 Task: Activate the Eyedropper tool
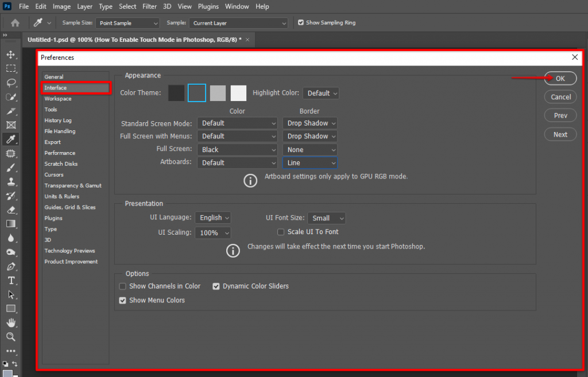(11, 139)
